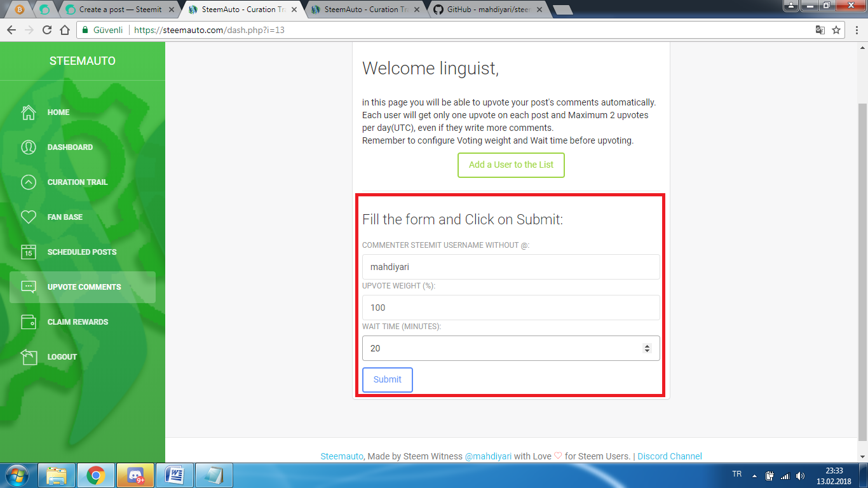Focus the commenter username field containing mahdiyari
This screenshot has width=868, height=488.
pyautogui.click(x=511, y=267)
